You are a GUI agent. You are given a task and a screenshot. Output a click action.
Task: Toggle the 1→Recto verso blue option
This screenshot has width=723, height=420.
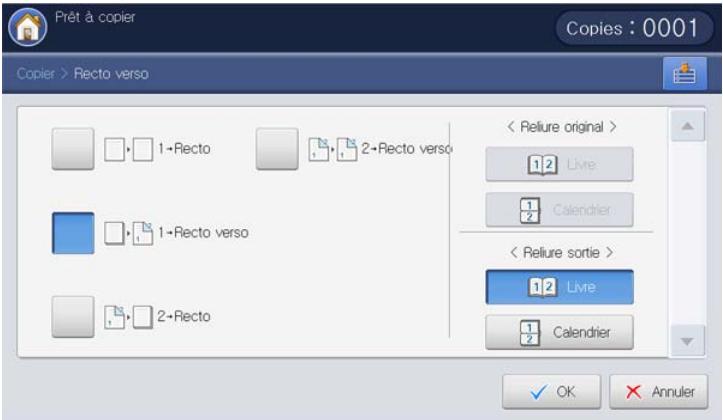click(x=73, y=233)
